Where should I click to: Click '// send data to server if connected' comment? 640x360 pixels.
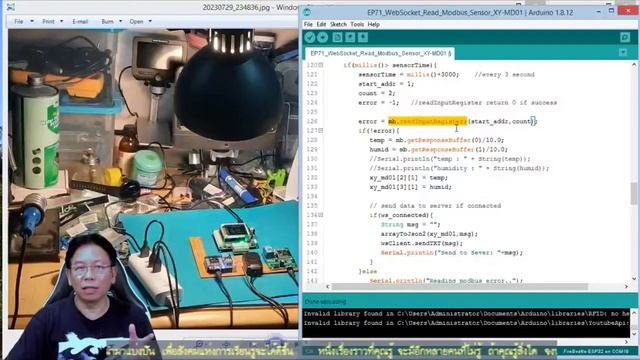(x=435, y=206)
